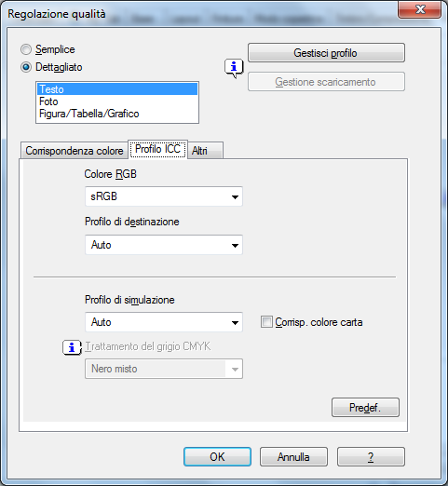This screenshot has width=448, height=486.
Task: Click the info icon next to Trattamento del grigio CMYK
Action: click(x=72, y=347)
